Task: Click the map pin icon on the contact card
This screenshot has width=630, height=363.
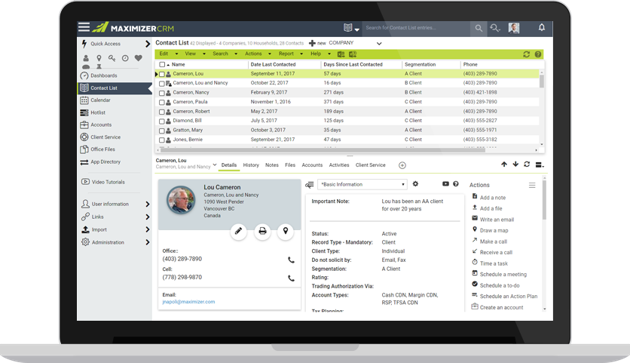Action: 285,231
